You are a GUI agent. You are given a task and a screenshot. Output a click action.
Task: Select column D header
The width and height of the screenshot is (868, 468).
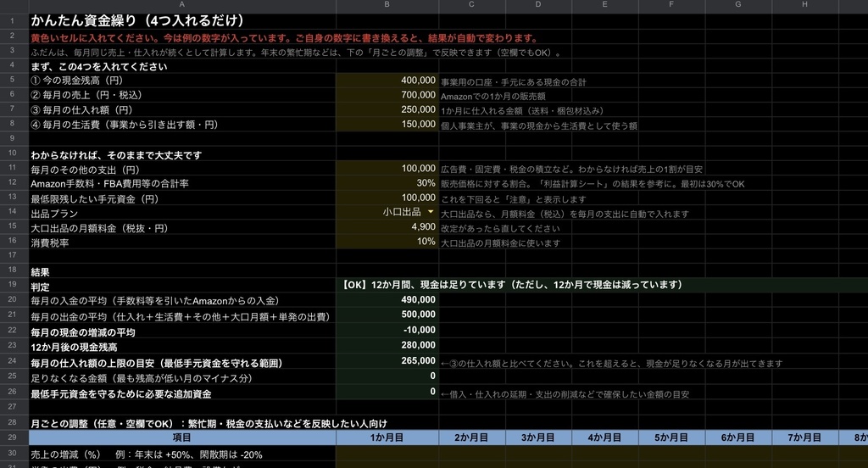click(x=538, y=4)
